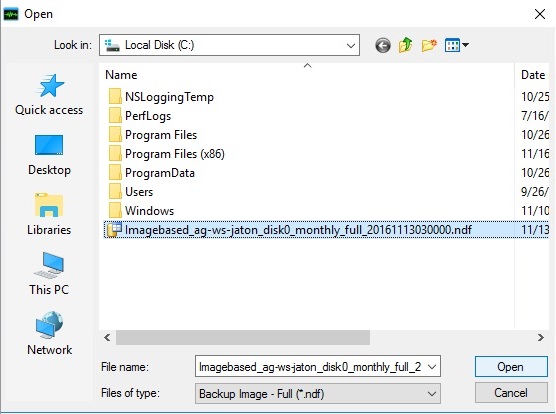Expand the File name history dropdown arrow
The image size is (556, 414).
point(432,367)
